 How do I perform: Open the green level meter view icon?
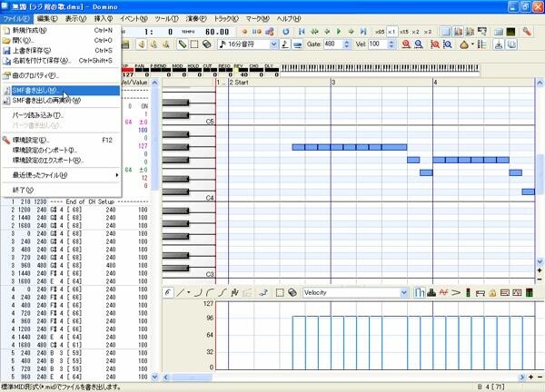tap(510, 32)
